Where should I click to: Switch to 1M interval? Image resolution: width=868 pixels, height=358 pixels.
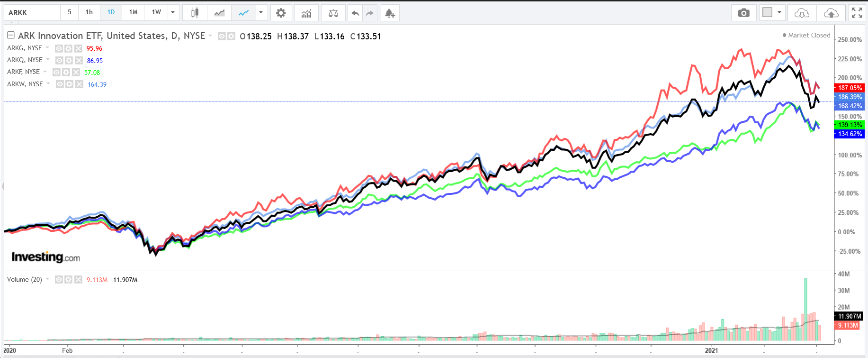pos(133,12)
